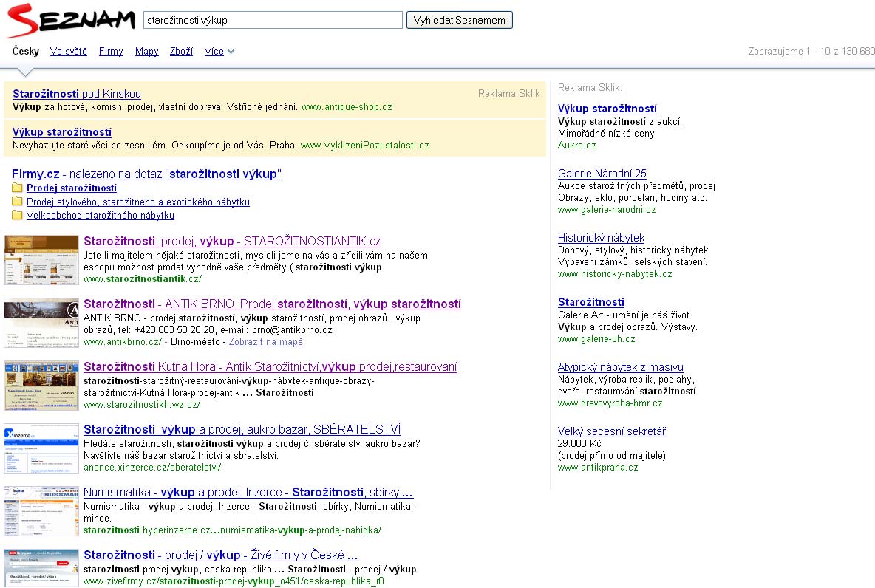The height and width of the screenshot is (588, 875).
Task: Open the Firmy.cz nalezeno na dotaz link
Action: click(x=147, y=174)
